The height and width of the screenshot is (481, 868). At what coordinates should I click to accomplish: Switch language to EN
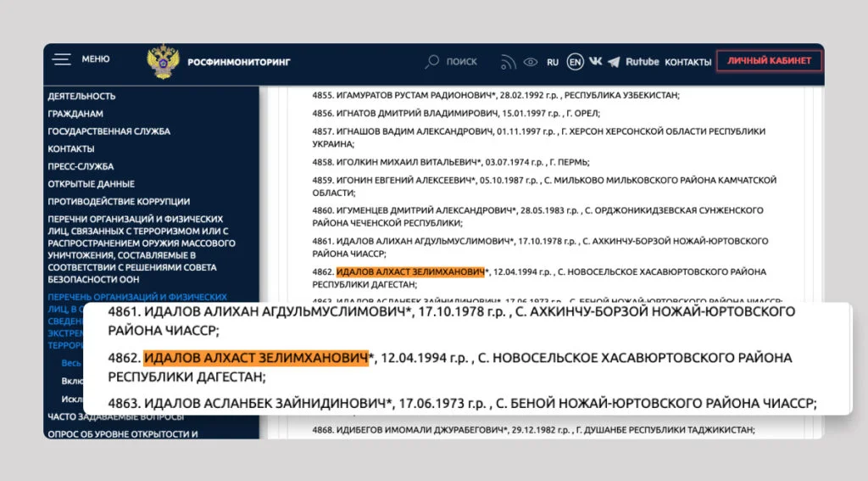576,62
